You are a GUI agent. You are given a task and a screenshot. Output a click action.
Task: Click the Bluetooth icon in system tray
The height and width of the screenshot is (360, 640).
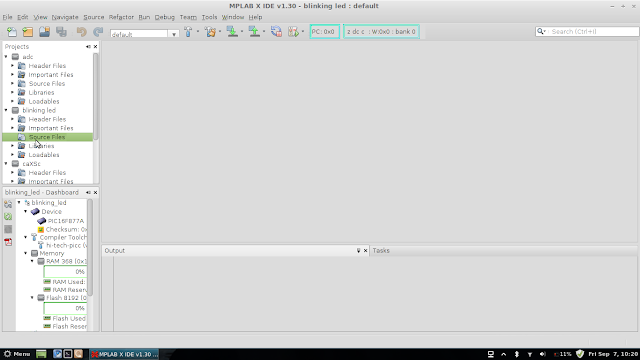(x=516, y=354)
